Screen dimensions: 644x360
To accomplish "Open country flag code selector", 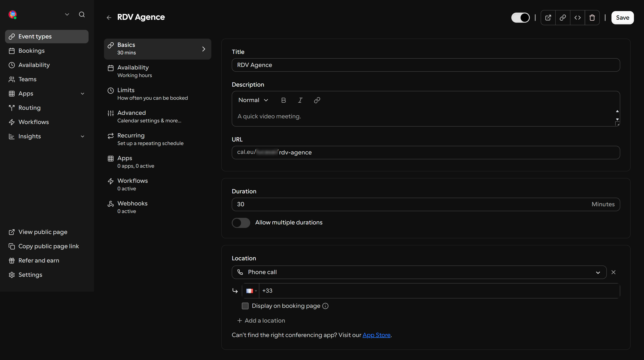I will click(251, 291).
